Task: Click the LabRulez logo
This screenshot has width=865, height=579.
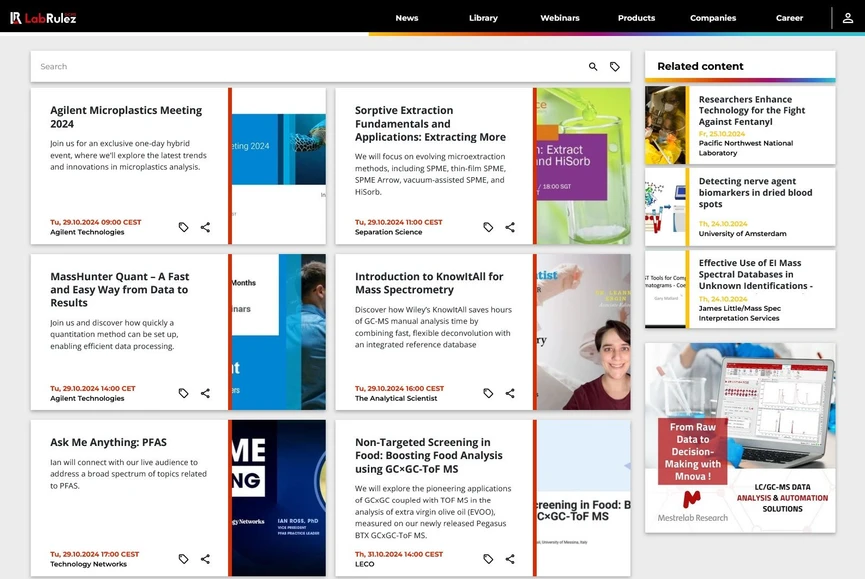Action: tap(43, 18)
